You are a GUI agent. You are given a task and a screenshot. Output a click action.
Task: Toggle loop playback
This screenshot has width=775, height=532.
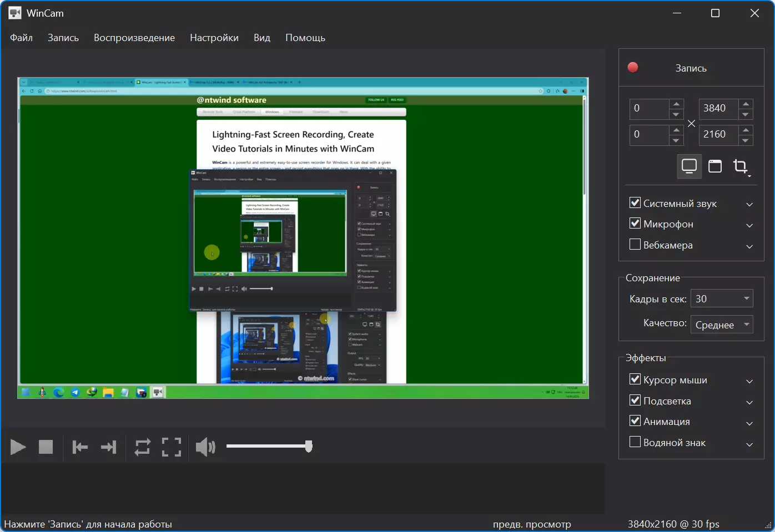click(143, 447)
